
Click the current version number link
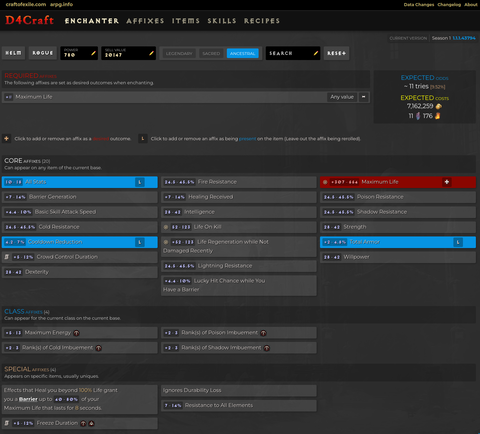click(x=464, y=38)
